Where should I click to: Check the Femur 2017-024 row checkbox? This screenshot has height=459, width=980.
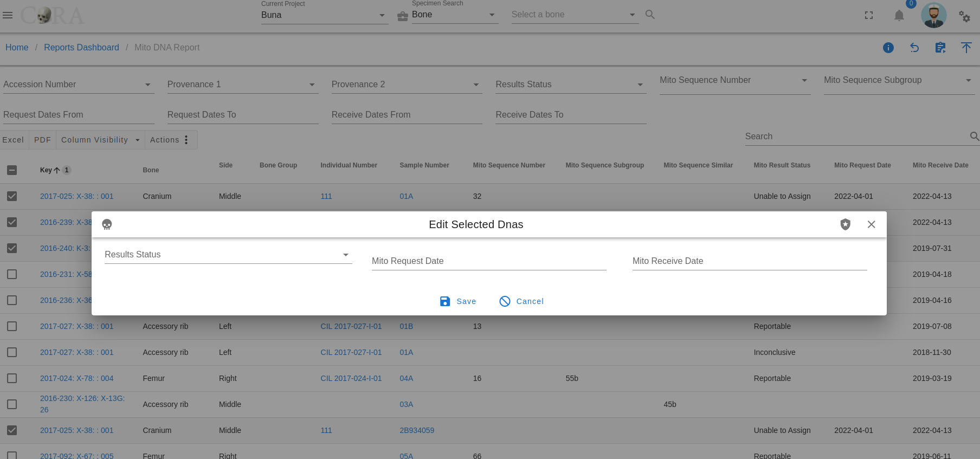(12, 378)
